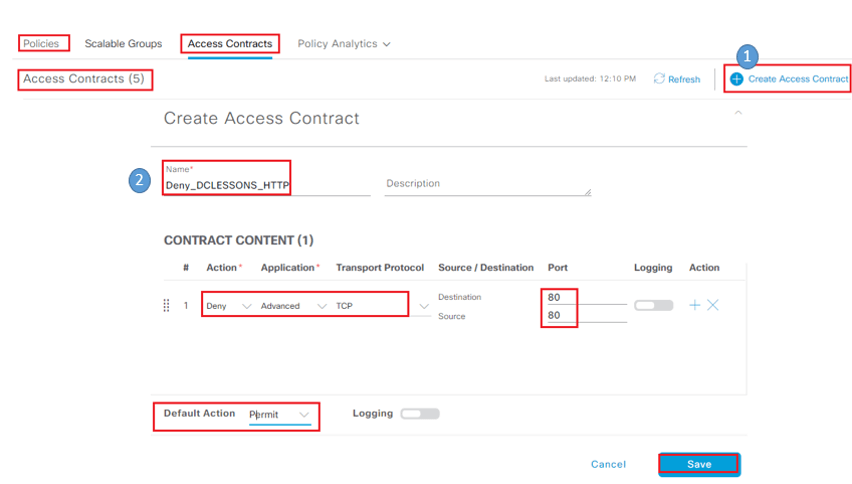The image size is (852, 484).
Task: Click the Cancel link
Action: pos(608,464)
